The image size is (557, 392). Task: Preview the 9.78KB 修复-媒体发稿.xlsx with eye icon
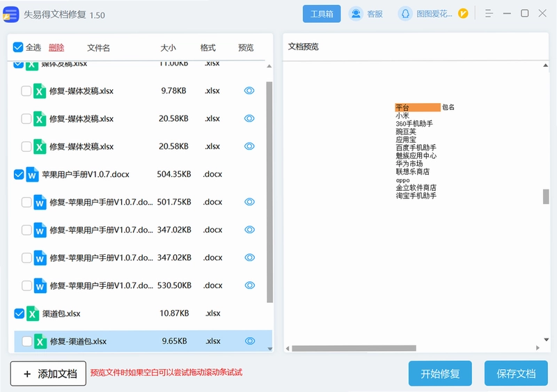click(x=249, y=91)
